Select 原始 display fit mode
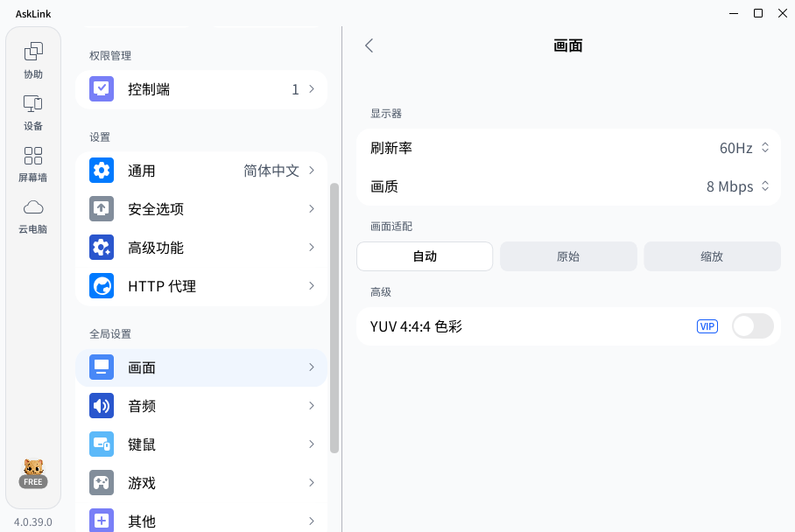Screen dimensions: 795x532 [x=568, y=256]
